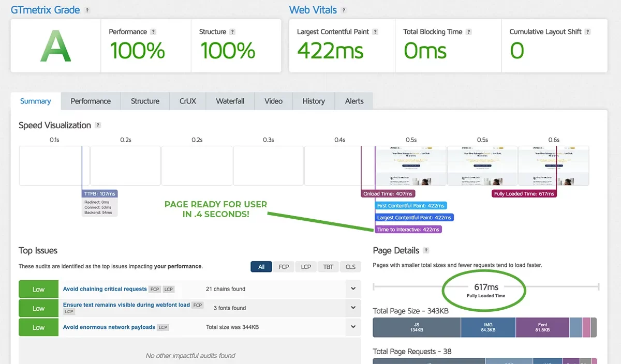Image resolution: width=621 pixels, height=364 pixels.
Task: Click the 0.6s filmstrip thumbnail
Action: 553,165
